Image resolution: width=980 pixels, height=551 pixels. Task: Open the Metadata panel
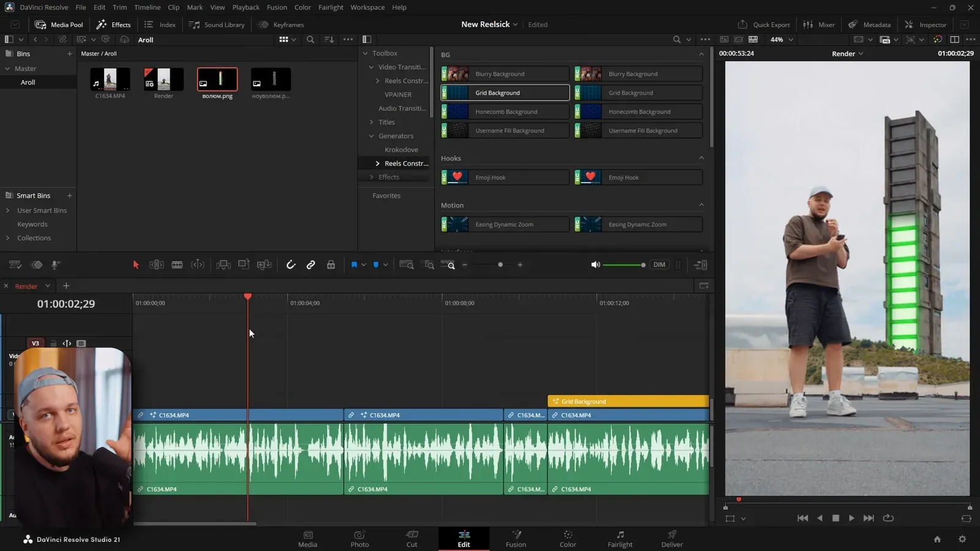point(870,24)
